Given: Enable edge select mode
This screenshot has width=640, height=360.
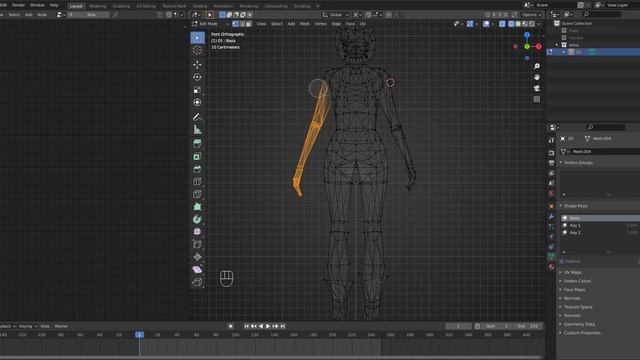Looking at the screenshot, I should coord(242,24).
